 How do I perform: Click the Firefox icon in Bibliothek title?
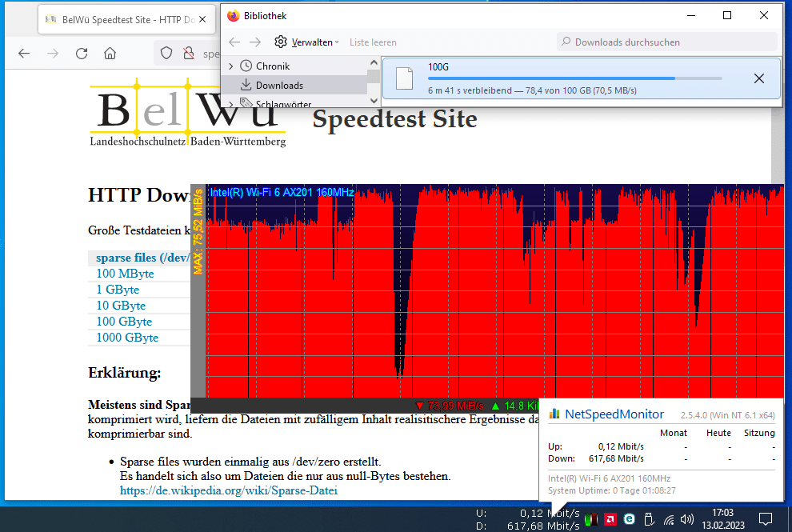pos(234,16)
